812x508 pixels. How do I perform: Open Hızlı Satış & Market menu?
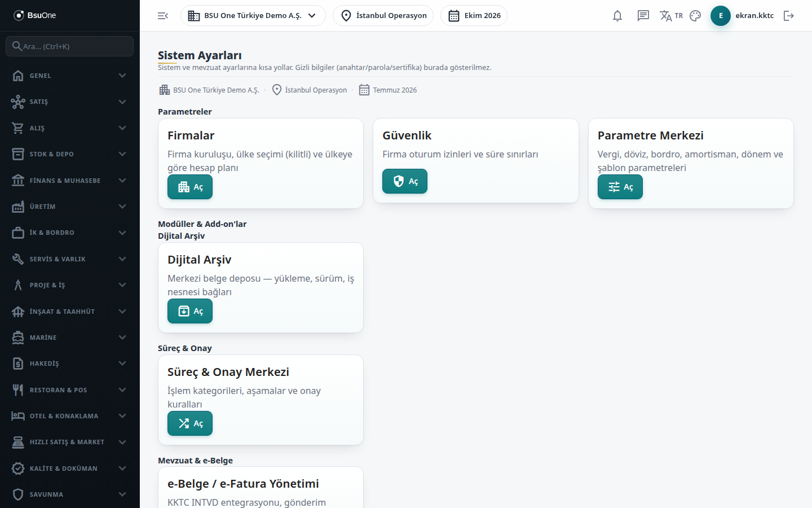(70, 442)
